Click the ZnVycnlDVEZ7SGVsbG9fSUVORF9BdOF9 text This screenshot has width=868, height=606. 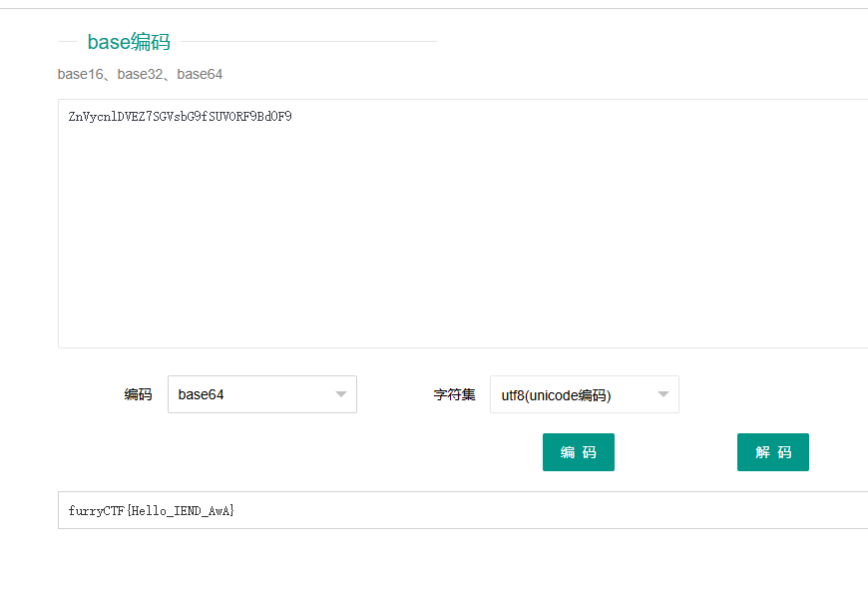[x=180, y=116]
